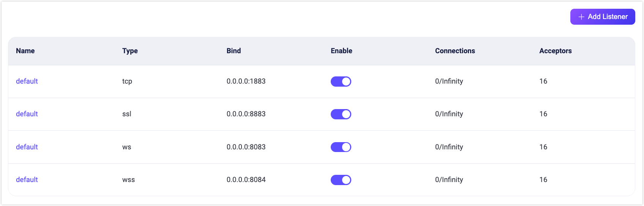This screenshot has height=206, width=644.
Task: Select the 0.0.0.0:1883 bind address cell
Action: [x=246, y=81]
